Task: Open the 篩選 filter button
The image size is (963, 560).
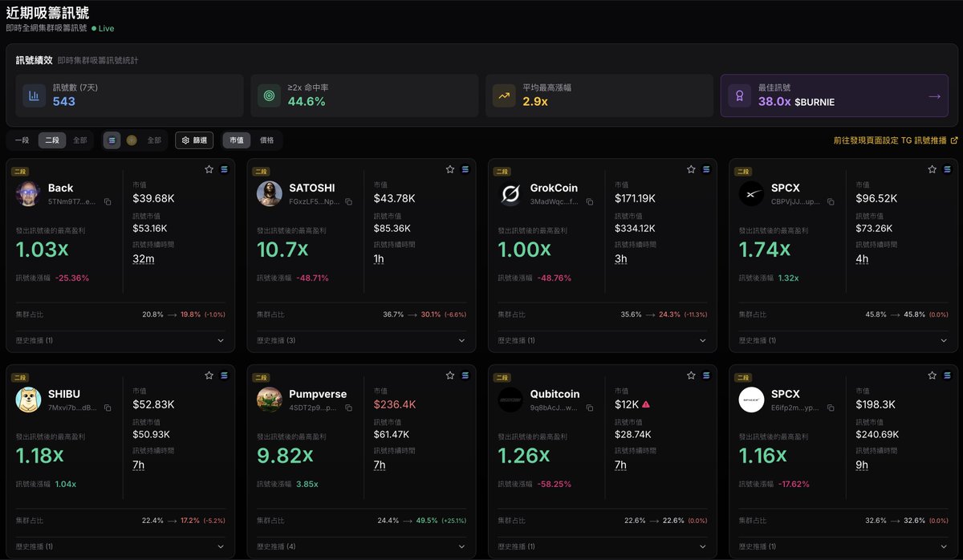Action: click(194, 140)
